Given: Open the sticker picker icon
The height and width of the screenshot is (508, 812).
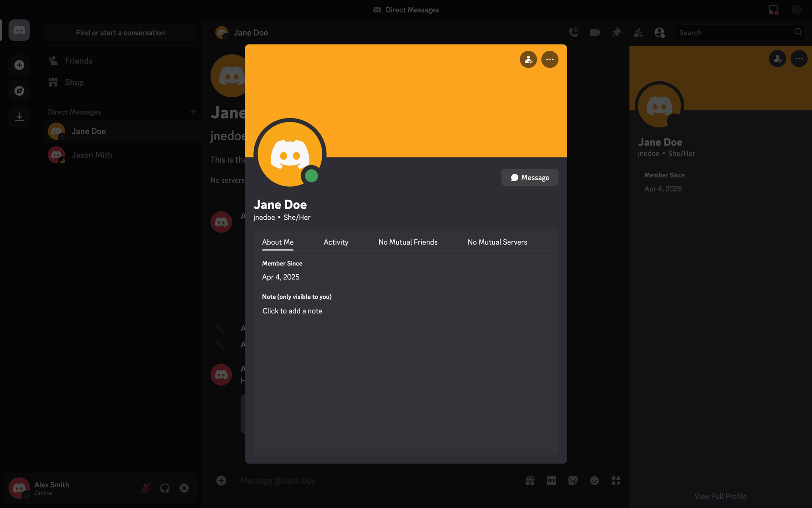Looking at the screenshot, I should click(x=573, y=480).
